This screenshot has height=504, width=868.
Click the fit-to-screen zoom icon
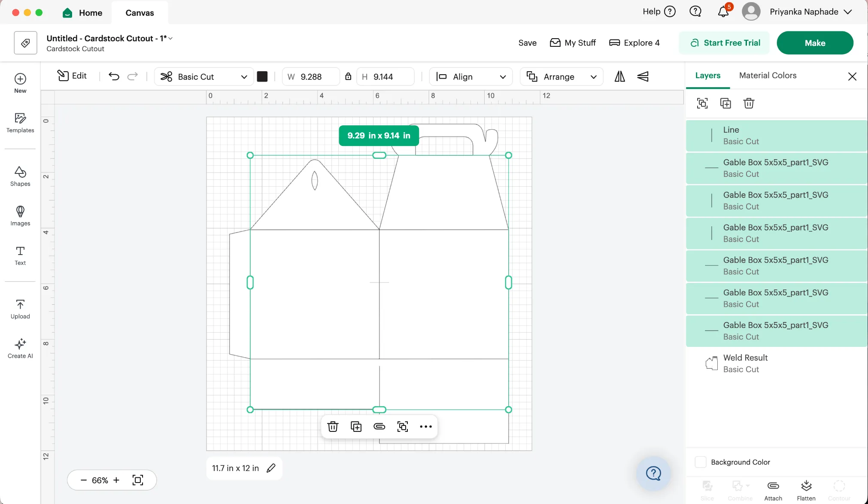pyautogui.click(x=138, y=480)
